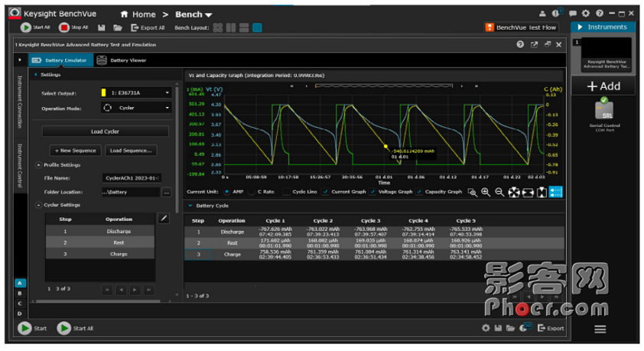Select the two-row bench layout icon
Screen dimensions: 644x351
(x=244, y=28)
